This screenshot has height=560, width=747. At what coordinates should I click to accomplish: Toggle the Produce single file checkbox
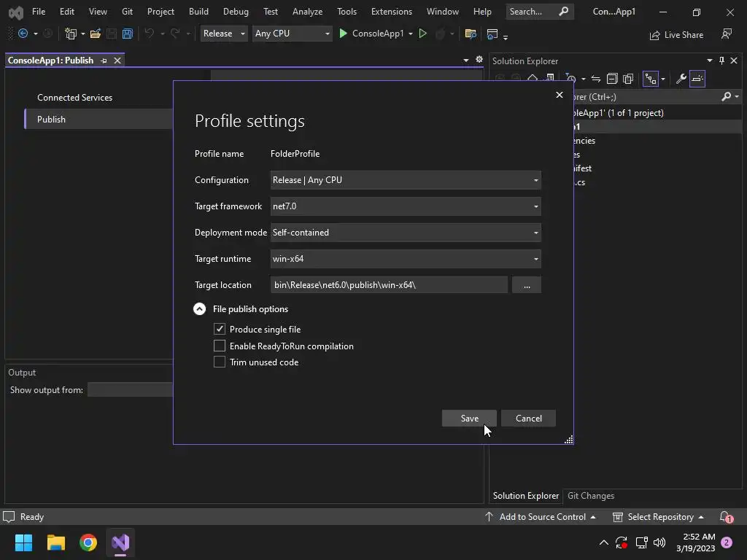tap(219, 329)
